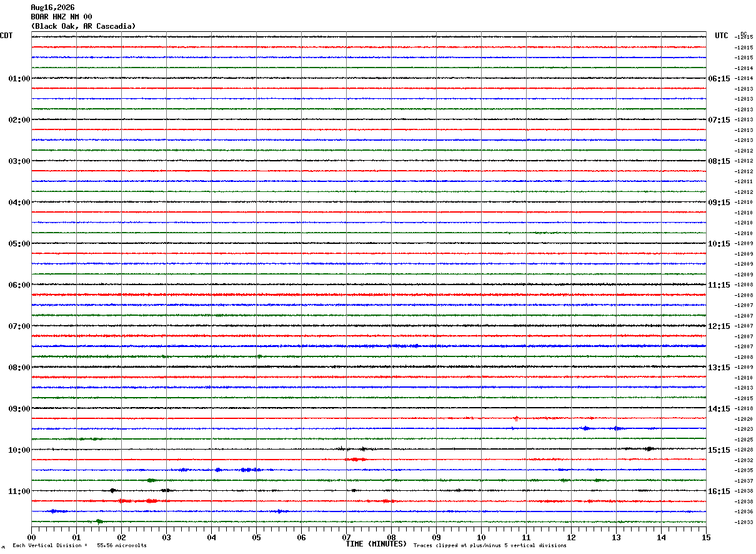Click the Each Vertical Division scale note
Image resolution: width=756 pixels, height=554 pixels.
pos(79,546)
